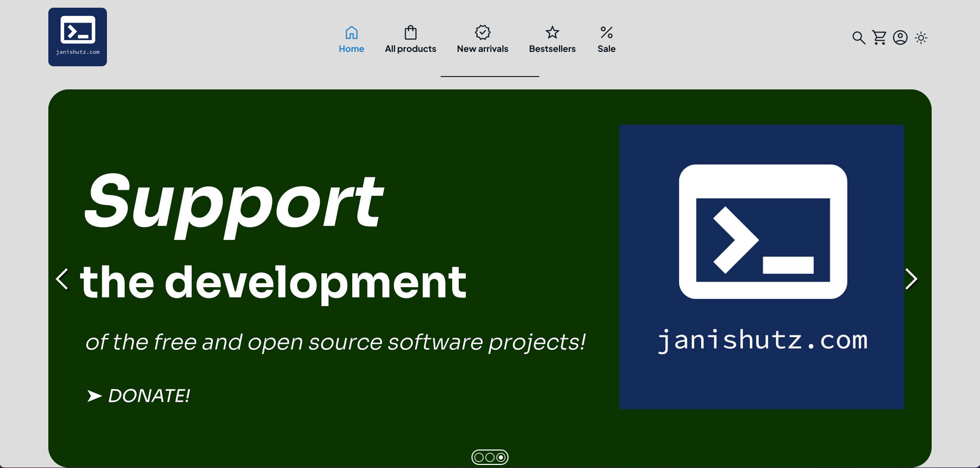Screen dimensions: 980x468
Task: Open the All products text label
Action: click(410, 49)
